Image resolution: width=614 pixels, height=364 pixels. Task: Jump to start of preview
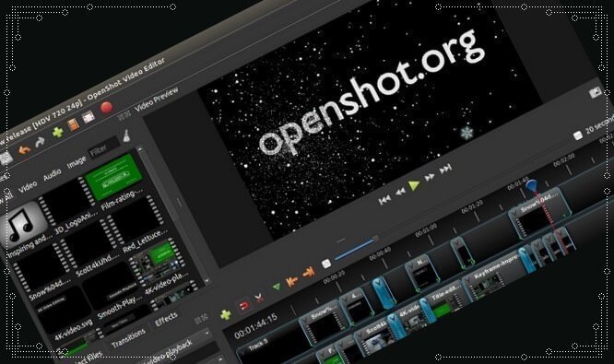pos(384,200)
